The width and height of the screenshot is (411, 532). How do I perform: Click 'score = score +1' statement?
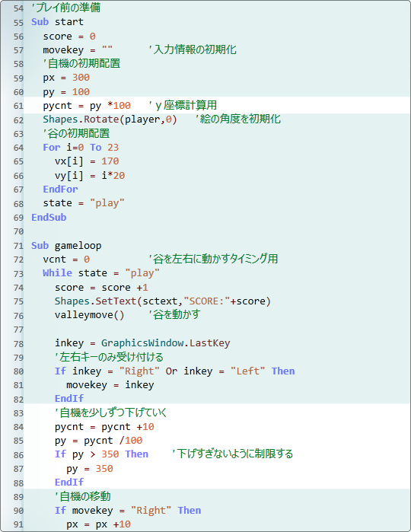[x=101, y=288]
